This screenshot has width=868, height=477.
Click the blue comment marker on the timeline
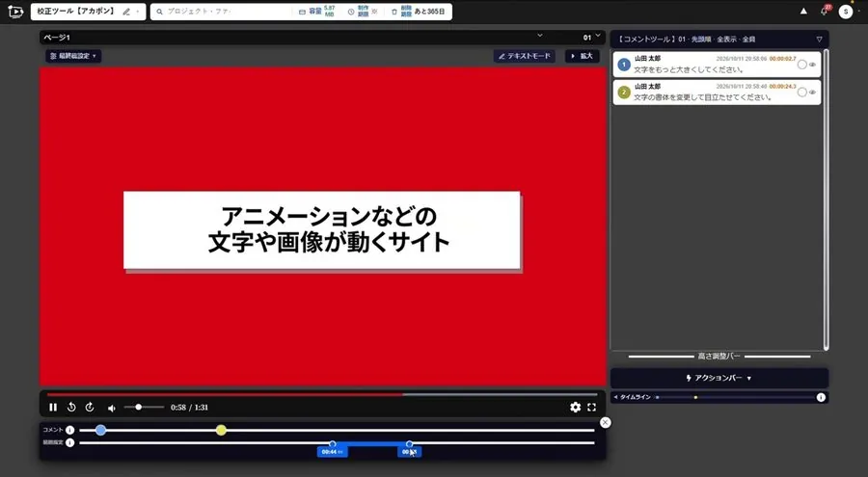[x=100, y=430]
